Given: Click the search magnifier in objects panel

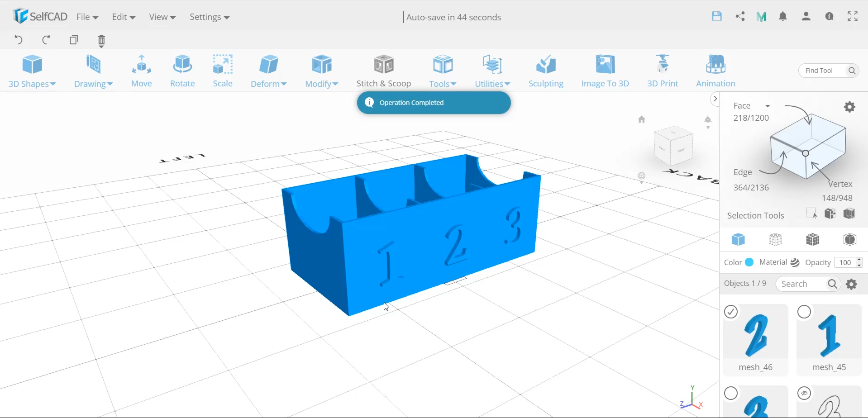Looking at the screenshot, I should coord(832,284).
